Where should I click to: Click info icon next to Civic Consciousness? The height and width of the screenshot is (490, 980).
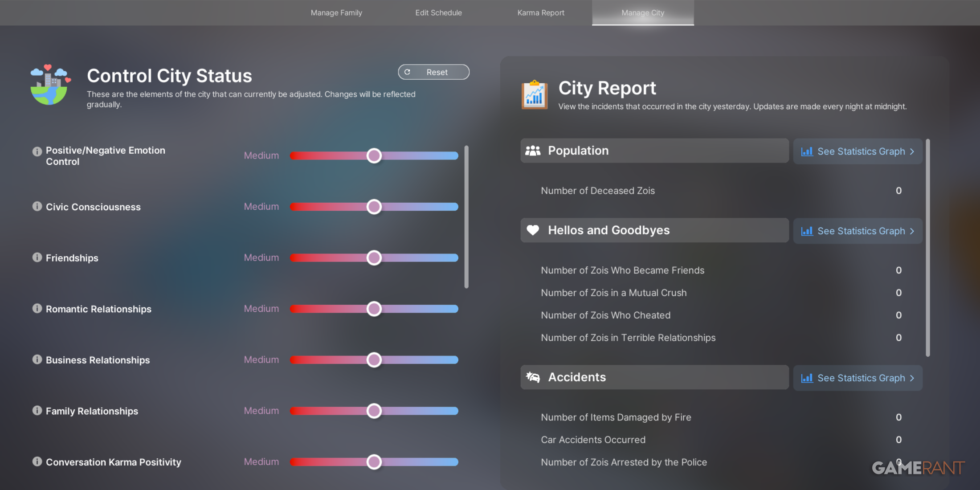(x=37, y=206)
